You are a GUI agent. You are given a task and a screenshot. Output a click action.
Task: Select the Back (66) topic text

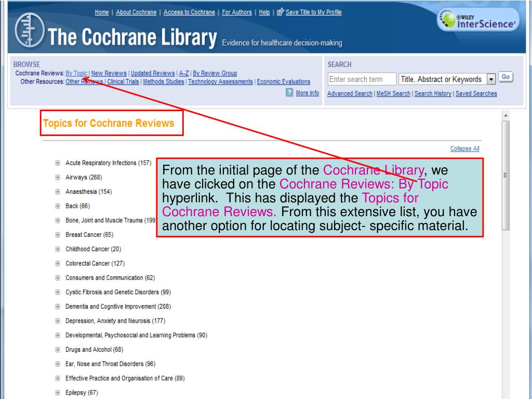coord(78,206)
